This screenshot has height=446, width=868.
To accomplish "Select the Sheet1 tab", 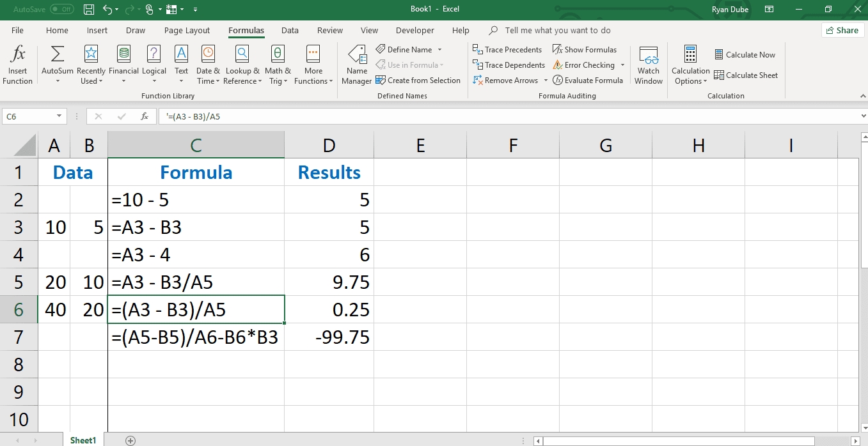I will tap(83, 440).
